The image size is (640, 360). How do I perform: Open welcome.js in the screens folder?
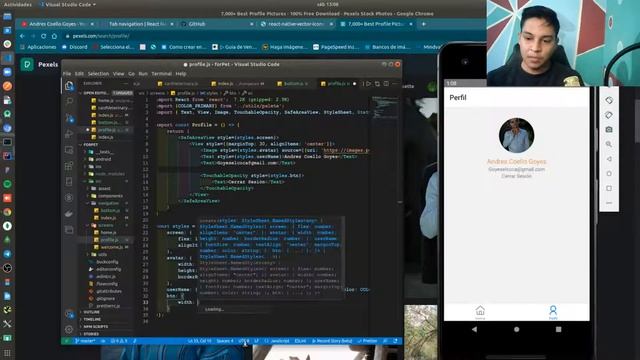(x=111, y=247)
